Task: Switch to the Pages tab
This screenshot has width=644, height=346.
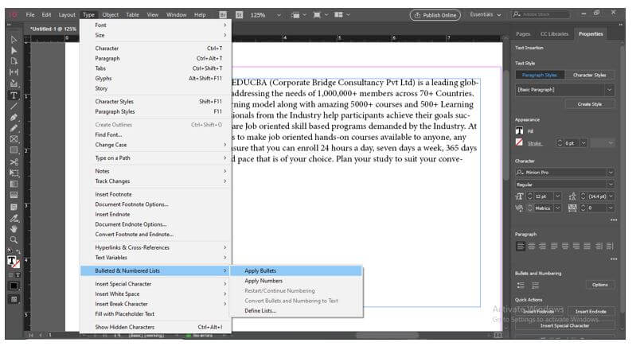Action: click(523, 34)
